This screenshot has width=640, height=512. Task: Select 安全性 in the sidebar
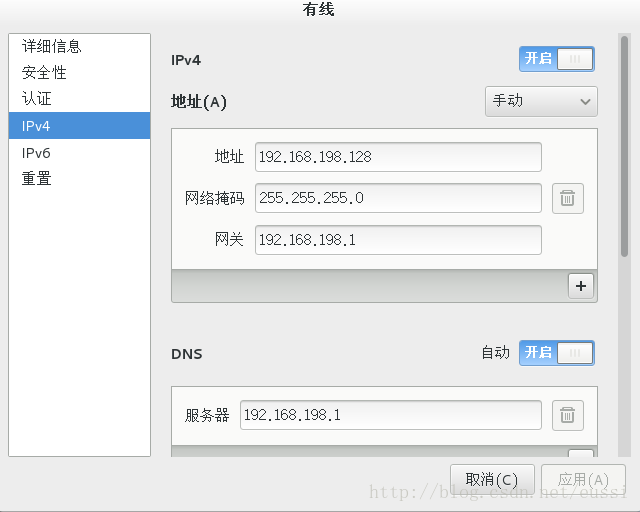point(79,72)
